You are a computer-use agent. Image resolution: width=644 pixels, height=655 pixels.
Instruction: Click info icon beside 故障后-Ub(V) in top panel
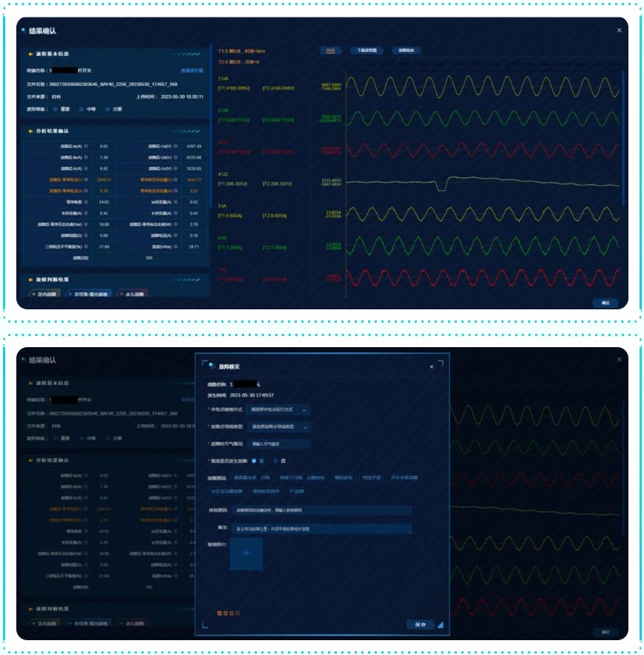tap(175, 157)
